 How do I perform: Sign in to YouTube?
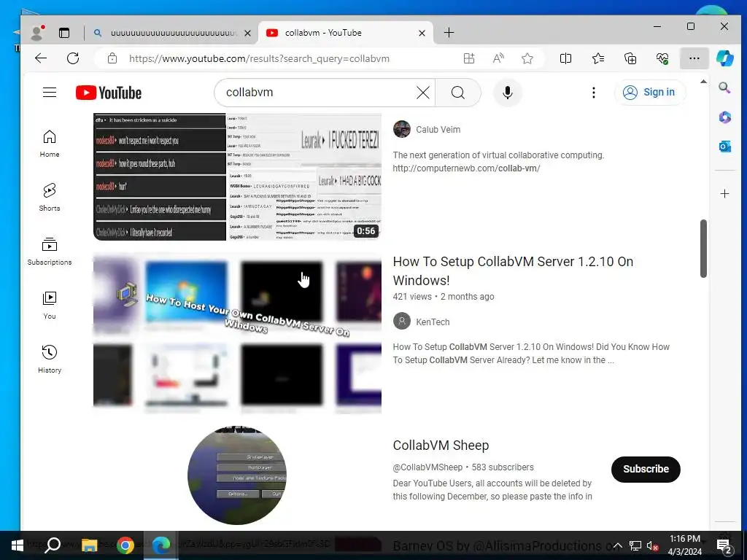[650, 93]
